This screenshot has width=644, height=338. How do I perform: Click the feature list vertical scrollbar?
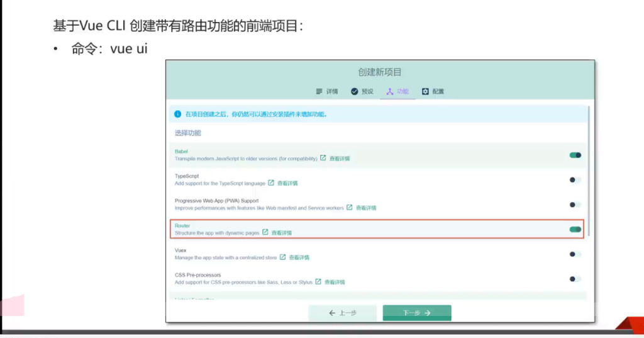click(589, 170)
